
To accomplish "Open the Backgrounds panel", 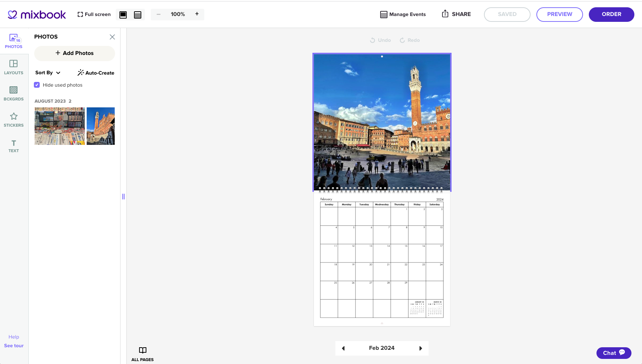I will pos(13,94).
